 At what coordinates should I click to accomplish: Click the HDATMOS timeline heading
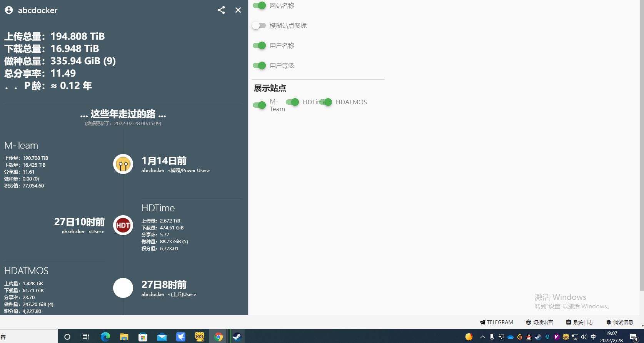click(26, 271)
